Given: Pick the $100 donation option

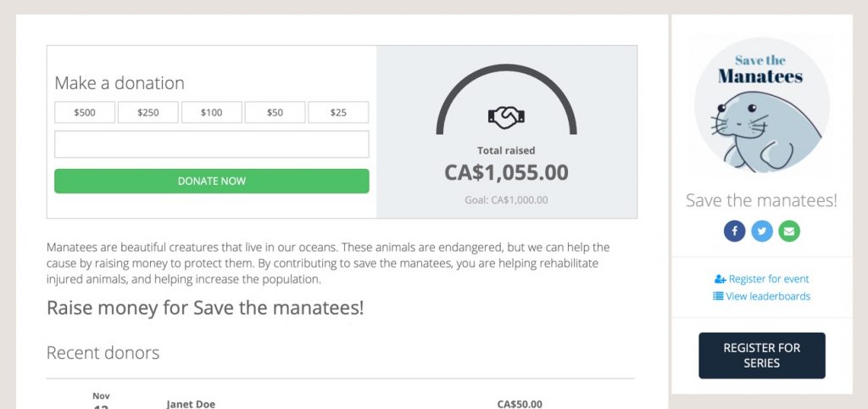Looking at the screenshot, I should [x=211, y=112].
